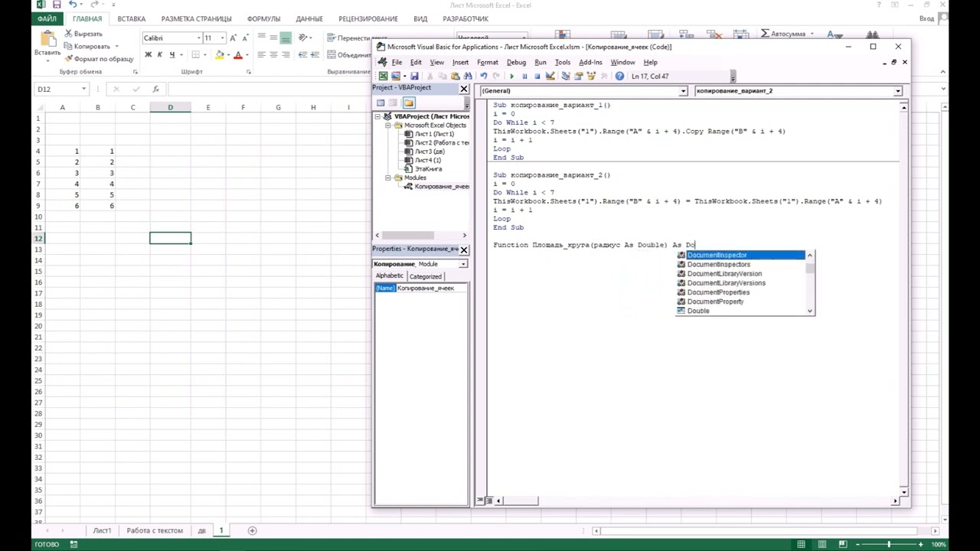Viewport: 980px width, 551px height.
Task: Save the VBA project with the floppy icon
Action: click(x=414, y=76)
